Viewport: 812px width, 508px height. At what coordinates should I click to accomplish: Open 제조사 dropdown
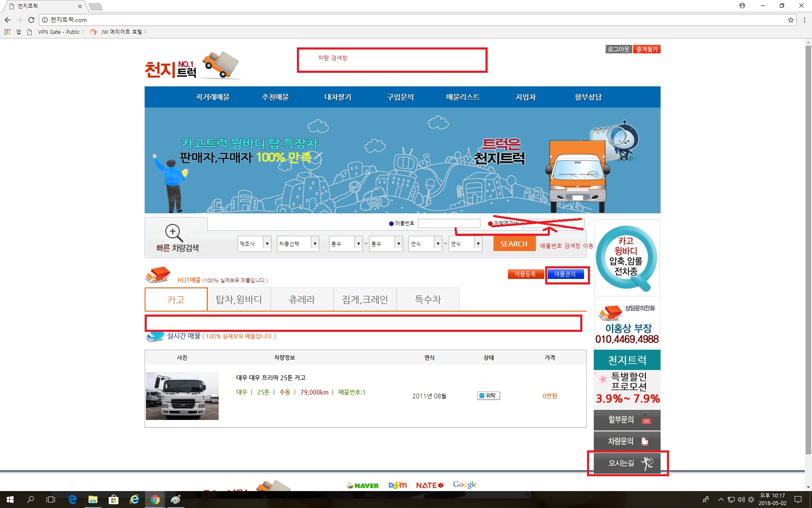[x=254, y=244]
